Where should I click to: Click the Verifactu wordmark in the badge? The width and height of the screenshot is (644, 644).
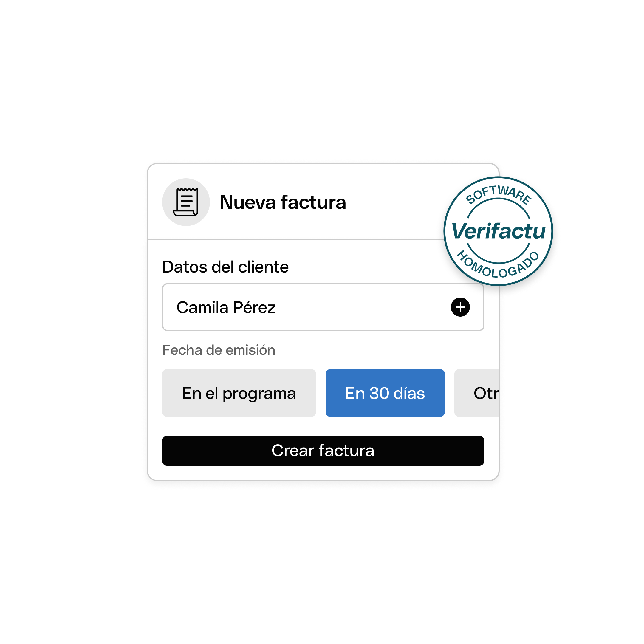pyautogui.click(x=498, y=231)
